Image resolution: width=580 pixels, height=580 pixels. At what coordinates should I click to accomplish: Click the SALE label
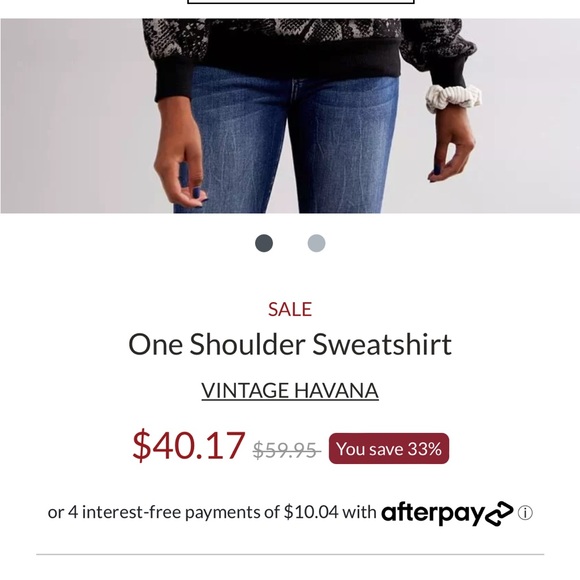tap(290, 309)
